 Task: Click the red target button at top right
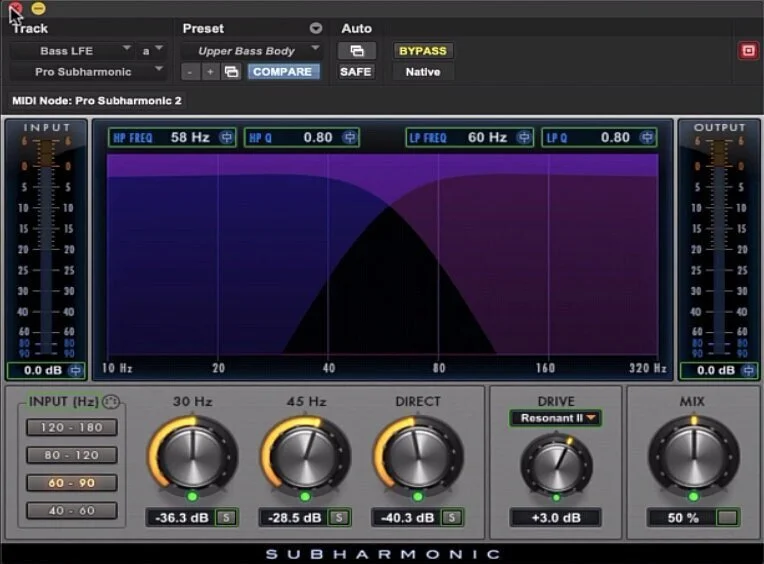748,51
